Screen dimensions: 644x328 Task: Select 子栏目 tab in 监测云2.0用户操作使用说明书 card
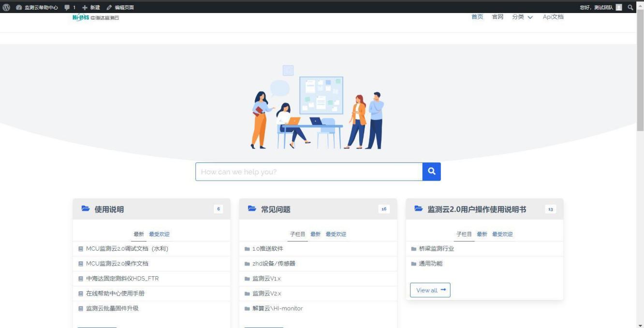[x=465, y=234]
